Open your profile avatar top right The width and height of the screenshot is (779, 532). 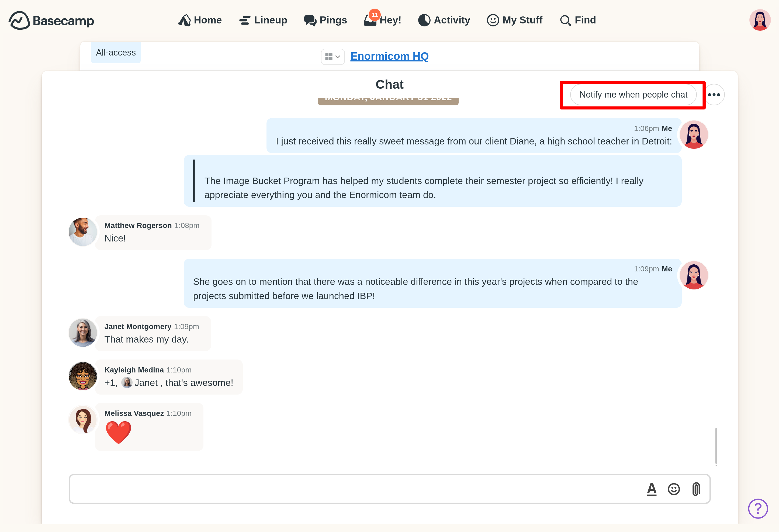coord(760,20)
